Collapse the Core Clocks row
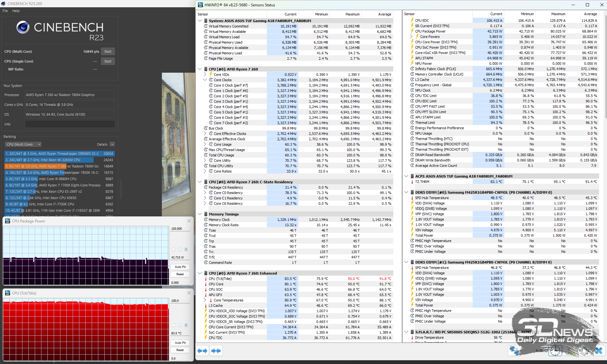 (205, 80)
